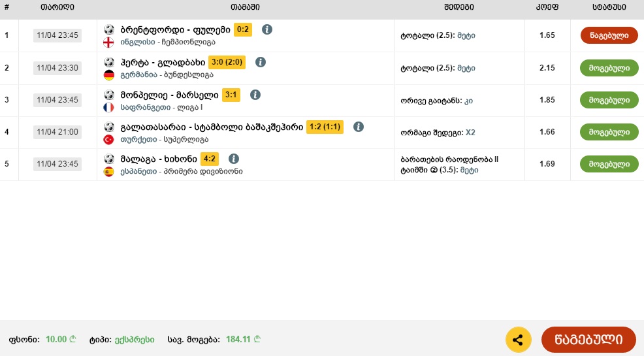Screen dimensions: 644x356
Task: Click the France flag icon
Action: pyautogui.click(x=108, y=108)
